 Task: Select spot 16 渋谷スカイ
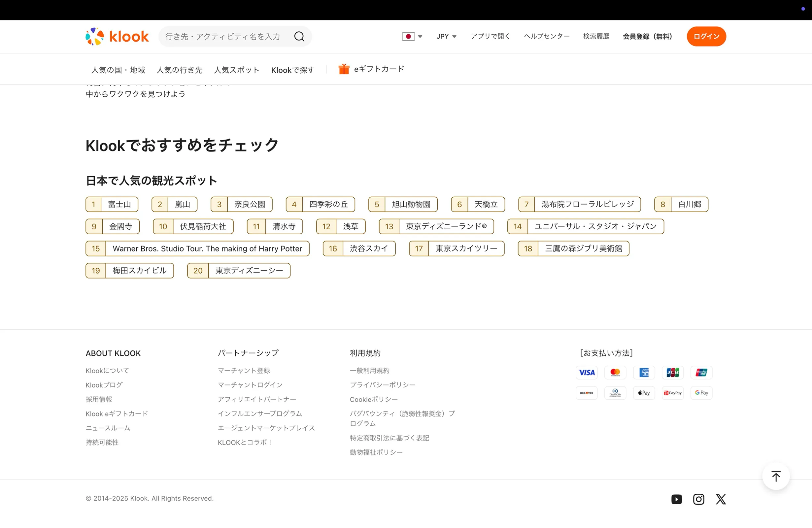pos(359,248)
